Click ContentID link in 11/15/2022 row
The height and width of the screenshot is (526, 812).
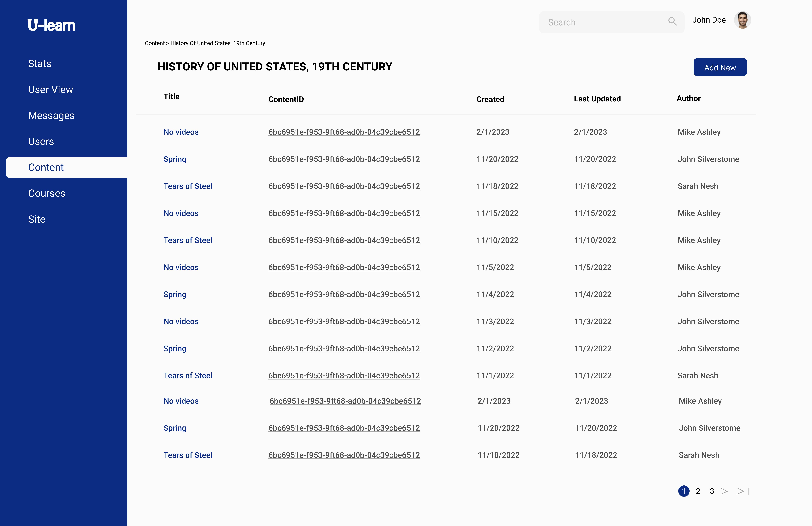[x=344, y=213]
